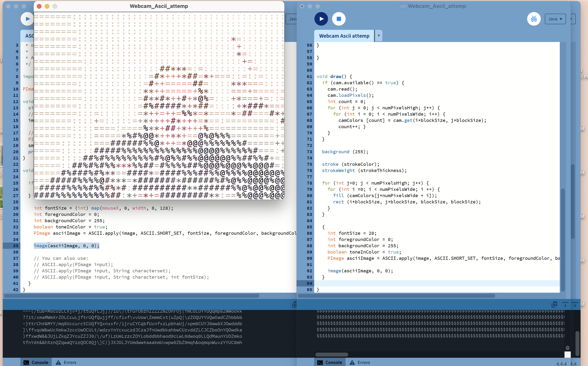Select the Console panel in the left window
Viewport: 588px width, 366px height.
click(40, 362)
